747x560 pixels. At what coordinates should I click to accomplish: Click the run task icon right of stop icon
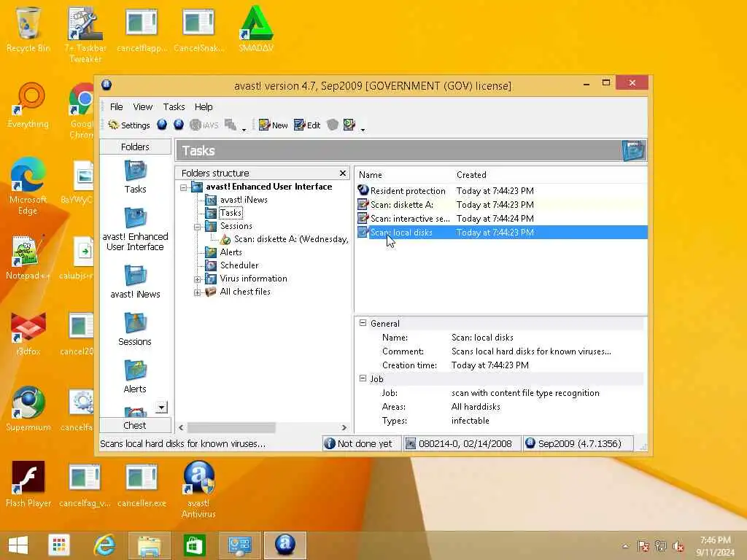point(349,125)
